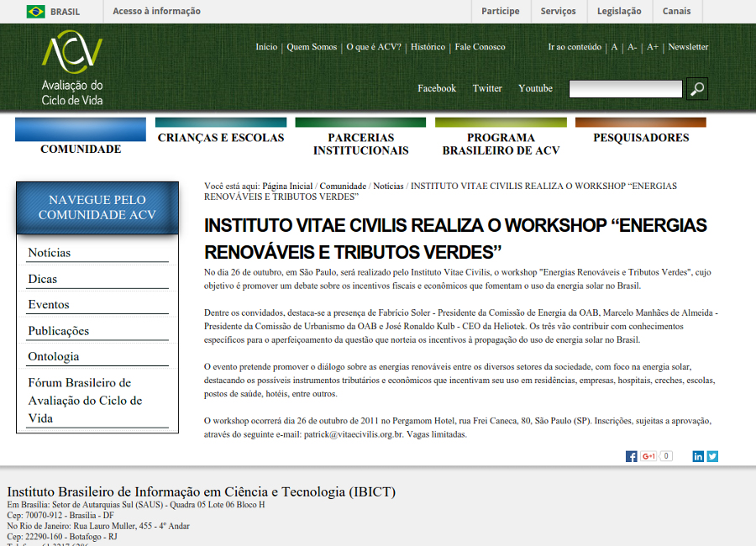Select the Crianças e Escolas tab
The height and width of the screenshot is (546, 756).
[221, 138]
